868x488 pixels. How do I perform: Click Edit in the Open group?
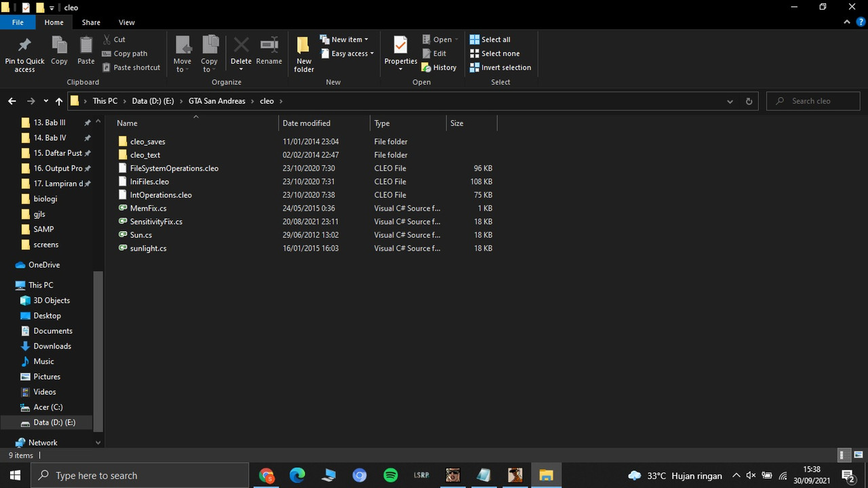[x=434, y=54]
